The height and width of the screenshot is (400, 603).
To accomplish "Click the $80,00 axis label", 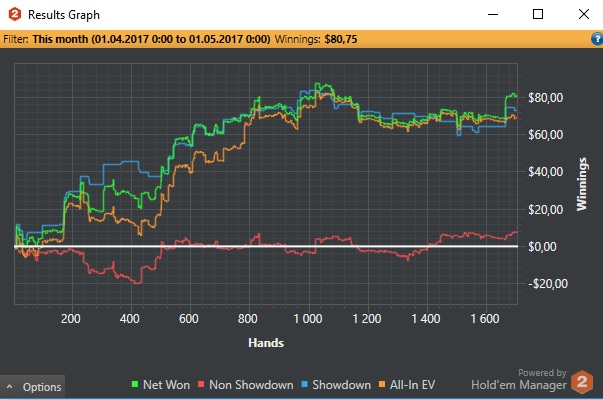I will pyautogui.click(x=545, y=98).
